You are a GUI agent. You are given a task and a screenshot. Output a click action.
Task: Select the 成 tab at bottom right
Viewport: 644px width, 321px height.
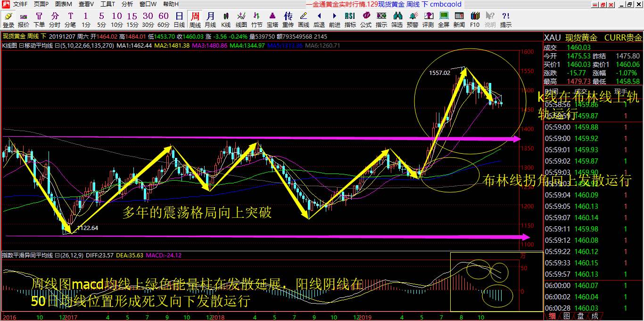click(594, 316)
